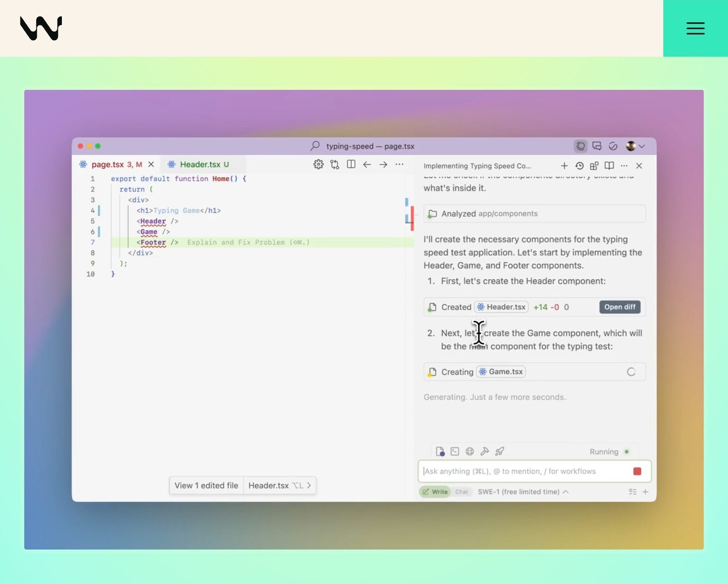Open the Cascade panel ellipsis menu
The image size is (728, 584).
(x=624, y=166)
